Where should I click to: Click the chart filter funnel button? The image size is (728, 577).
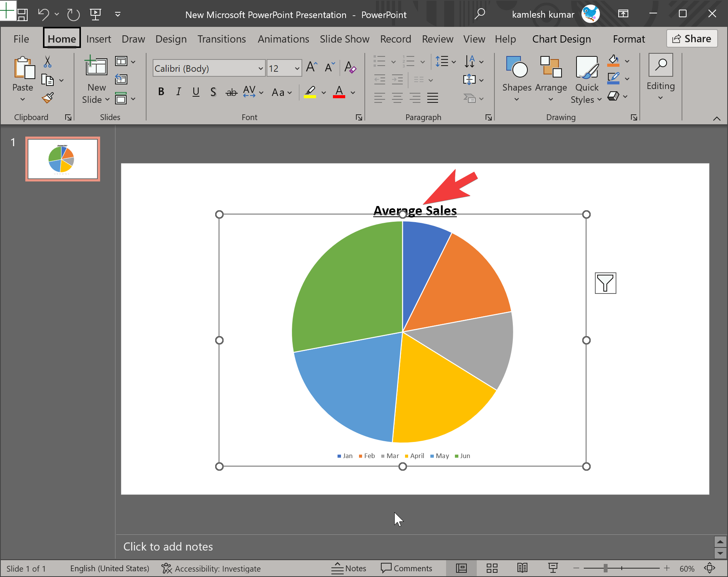605,283
